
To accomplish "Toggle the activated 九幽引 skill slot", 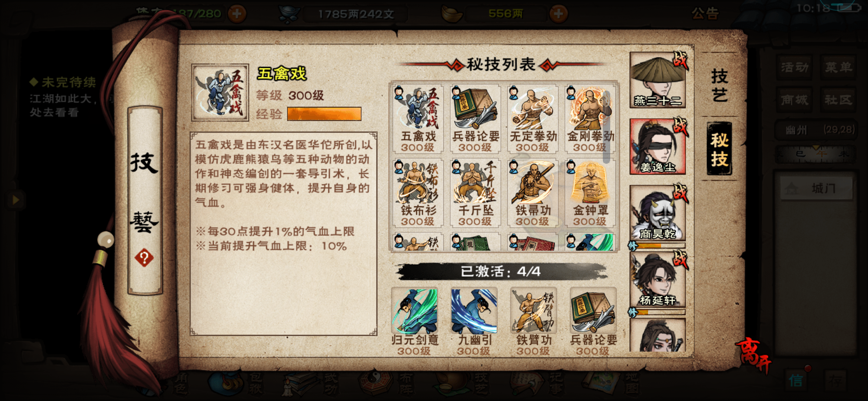I will [474, 321].
